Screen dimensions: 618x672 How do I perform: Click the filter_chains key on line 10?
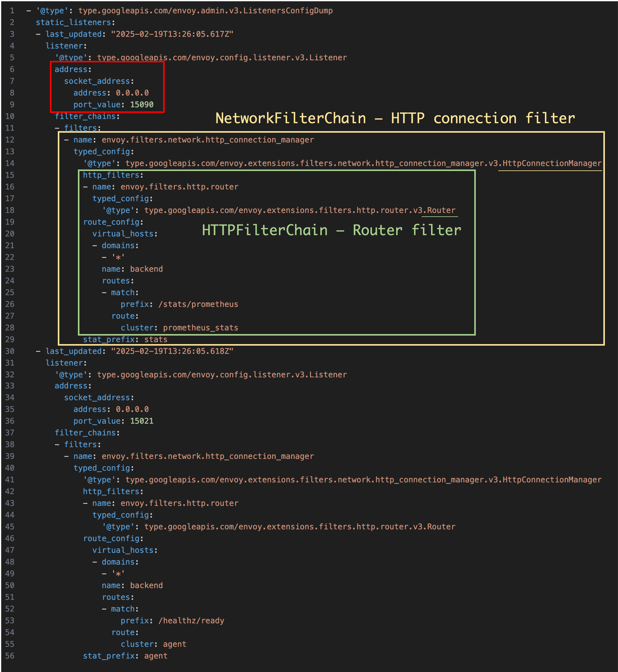[x=85, y=116]
